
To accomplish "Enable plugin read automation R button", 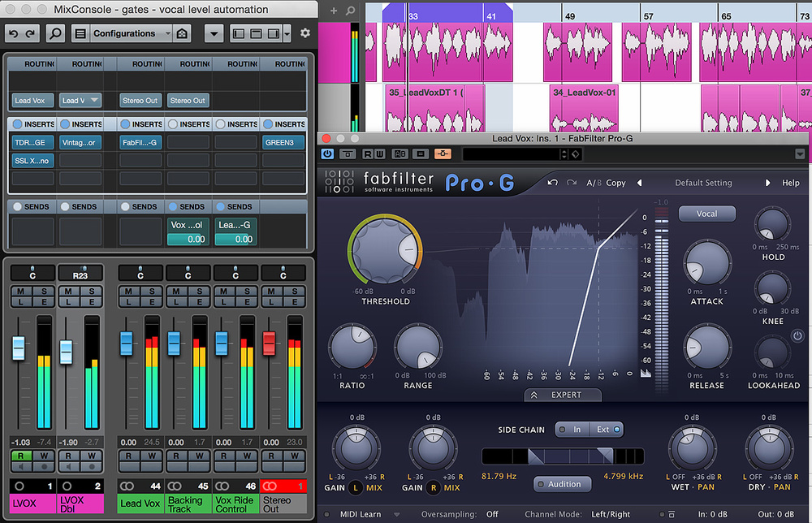I will click(x=367, y=153).
